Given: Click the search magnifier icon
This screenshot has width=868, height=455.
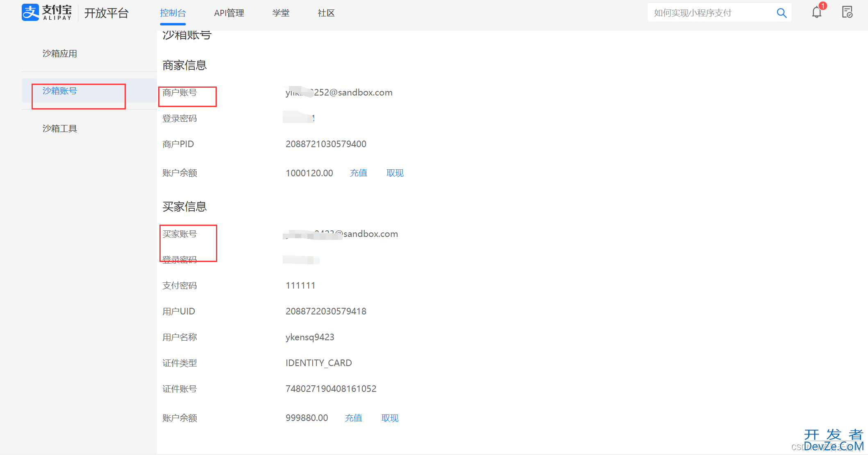Looking at the screenshot, I should coord(782,13).
